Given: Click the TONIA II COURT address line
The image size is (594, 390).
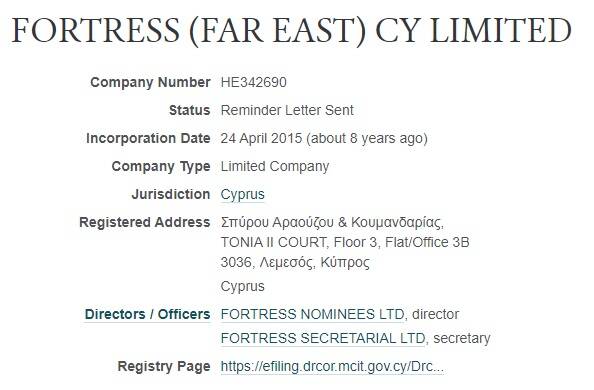Looking at the screenshot, I should click(345, 242).
